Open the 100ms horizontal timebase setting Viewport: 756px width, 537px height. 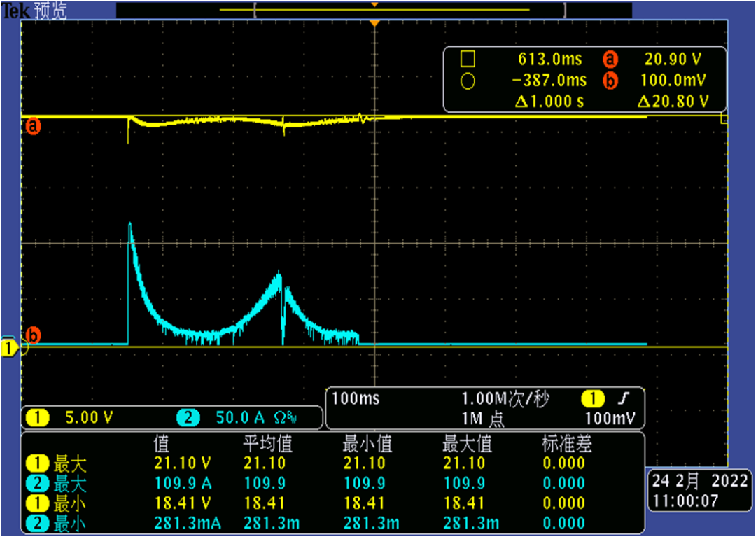(355, 399)
